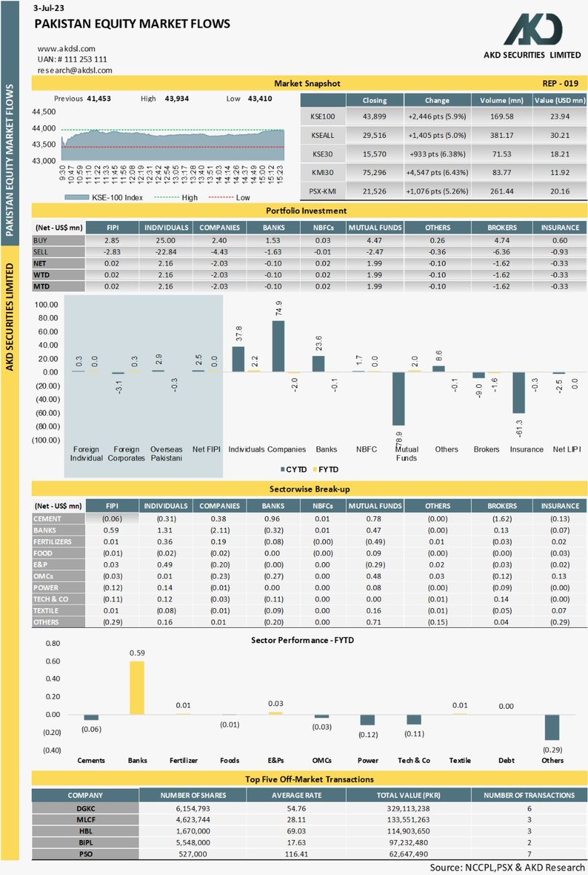The width and height of the screenshot is (588, 875).
Task: Click the FYTD legend marker
Action: tap(315, 470)
